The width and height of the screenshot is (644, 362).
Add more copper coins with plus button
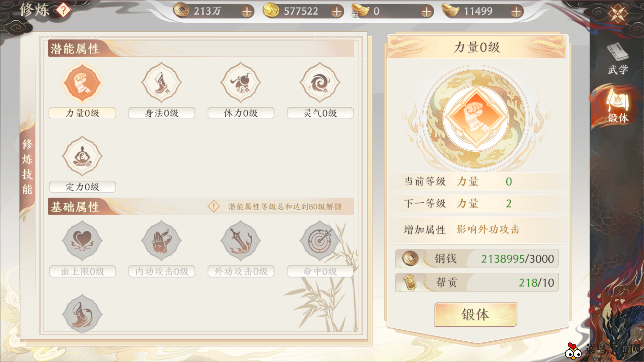click(247, 12)
